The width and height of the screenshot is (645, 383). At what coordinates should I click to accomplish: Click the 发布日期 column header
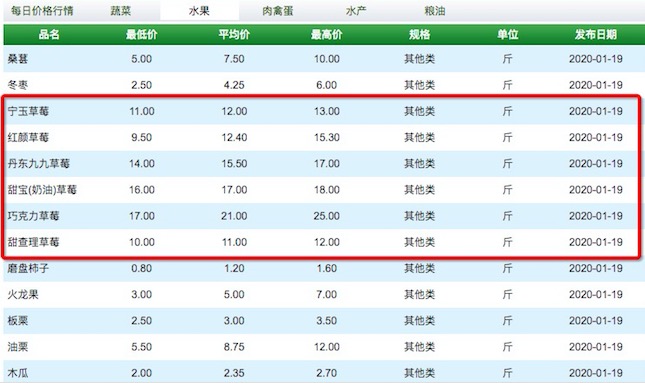click(x=596, y=35)
